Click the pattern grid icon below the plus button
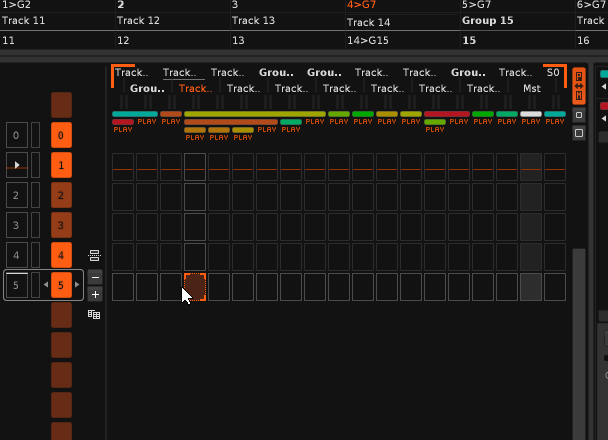The height and width of the screenshot is (440, 608). coord(95,314)
